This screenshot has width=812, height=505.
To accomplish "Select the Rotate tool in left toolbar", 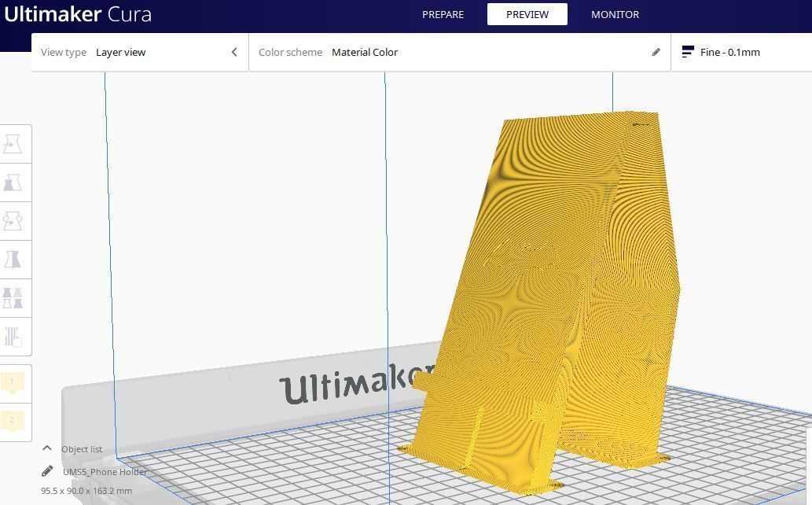I will [x=13, y=221].
